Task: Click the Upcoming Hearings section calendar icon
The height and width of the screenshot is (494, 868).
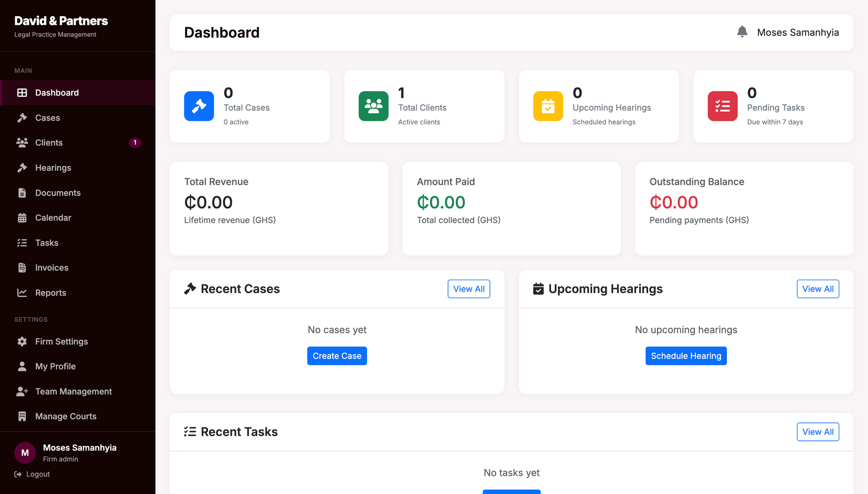Action: (538, 289)
